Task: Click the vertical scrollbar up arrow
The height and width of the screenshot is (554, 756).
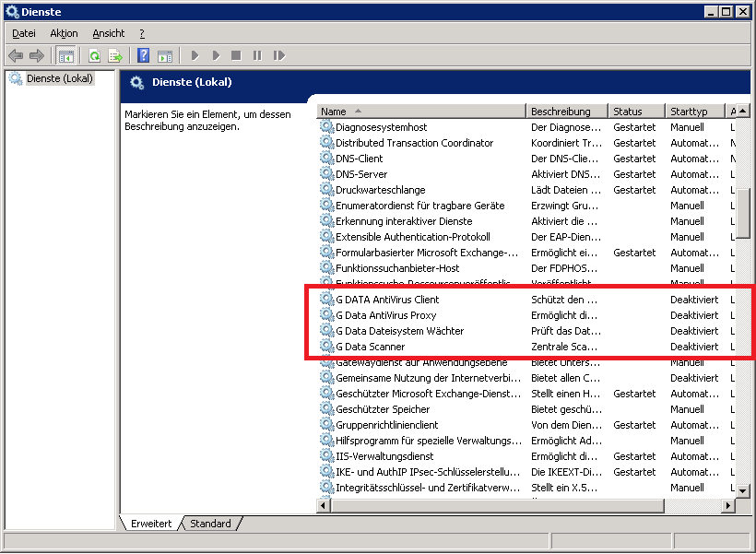Action: pos(743,112)
